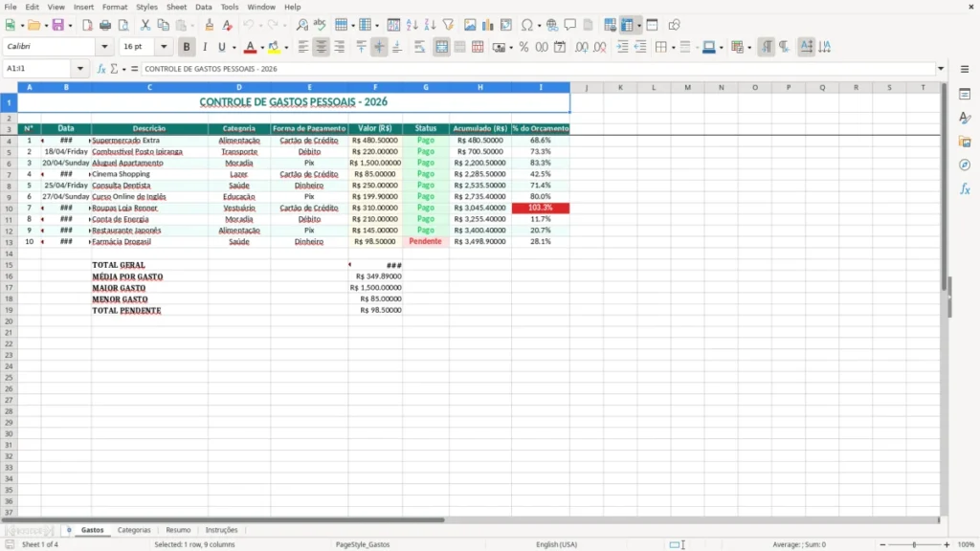Click the 100% zoom level
Screen dimensions: 980x551
pyautogui.click(x=967, y=544)
